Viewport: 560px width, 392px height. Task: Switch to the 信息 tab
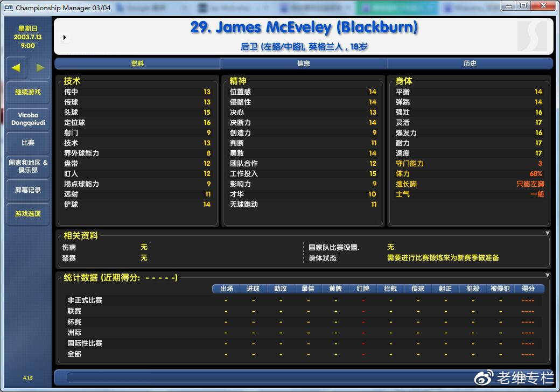point(304,64)
